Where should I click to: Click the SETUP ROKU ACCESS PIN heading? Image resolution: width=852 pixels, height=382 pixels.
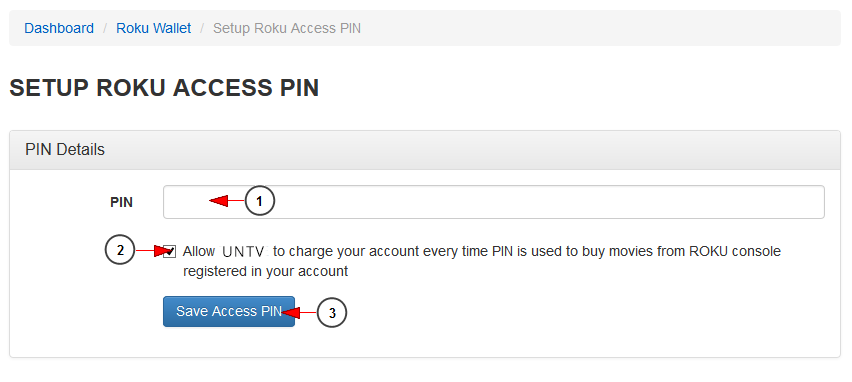coord(164,88)
